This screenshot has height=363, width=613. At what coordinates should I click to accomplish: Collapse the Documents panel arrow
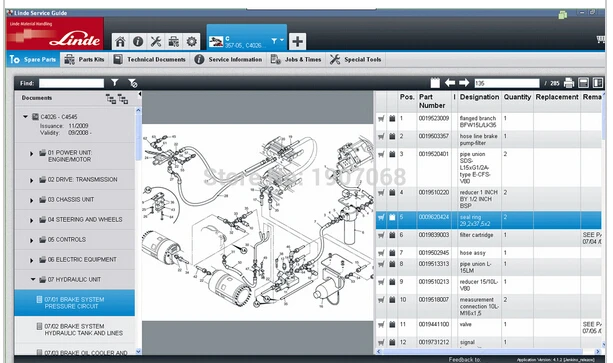tap(140, 94)
